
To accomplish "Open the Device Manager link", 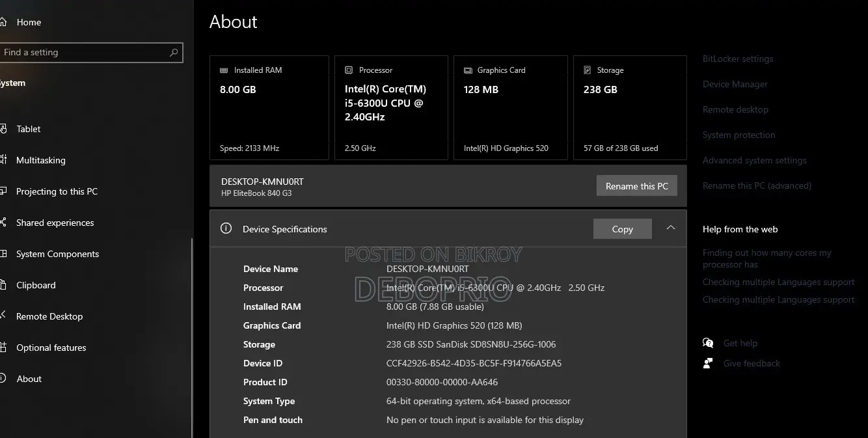I will (x=735, y=84).
